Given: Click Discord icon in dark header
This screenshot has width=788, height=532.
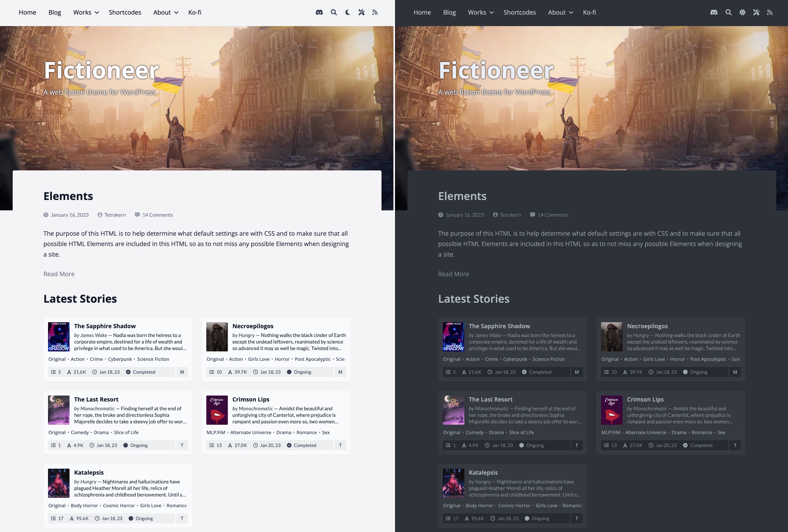Looking at the screenshot, I should 714,12.
